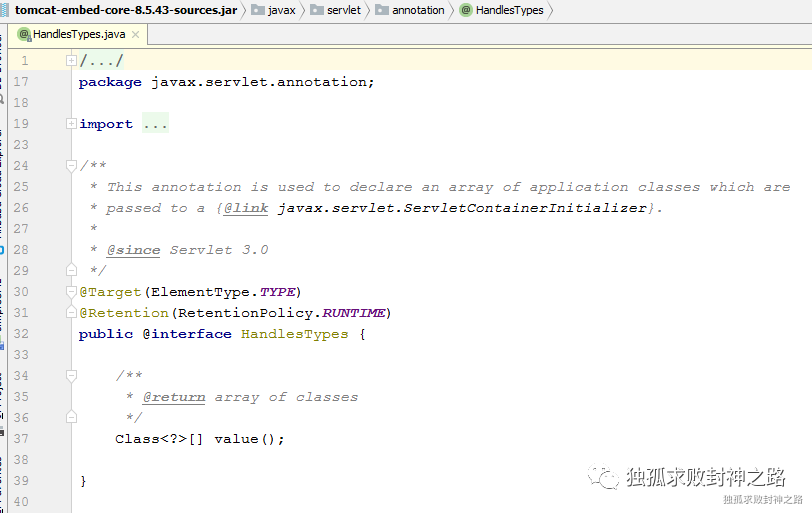Follow the ServletContainerInitializer Javadoc link
The width and height of the screenshot is (812, 513).
click(x=462, y=208)
